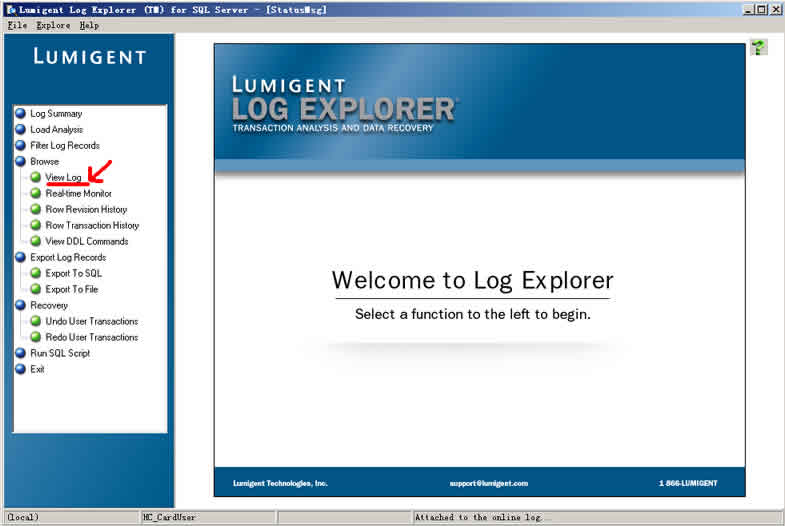Click the green bullet beside View Log
Image resolution: width=785 pixels, height=526 pixels.
pyautogui.click(x=36, y=177)
